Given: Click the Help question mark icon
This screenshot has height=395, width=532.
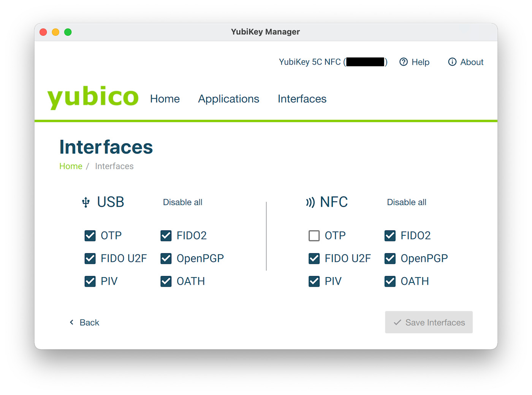Looking at the screenshot, I should (x=404, y=62).
